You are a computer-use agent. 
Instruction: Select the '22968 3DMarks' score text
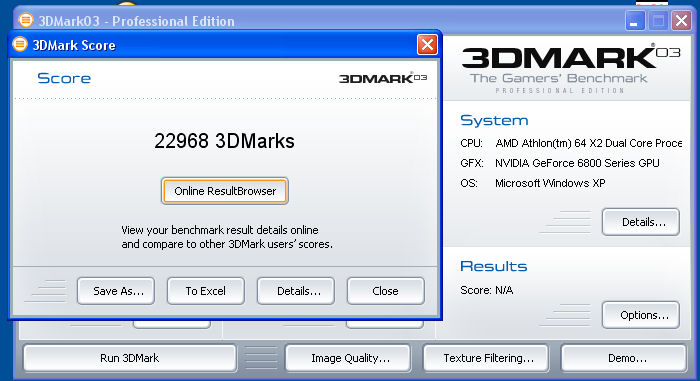click(x=224, y=141)
